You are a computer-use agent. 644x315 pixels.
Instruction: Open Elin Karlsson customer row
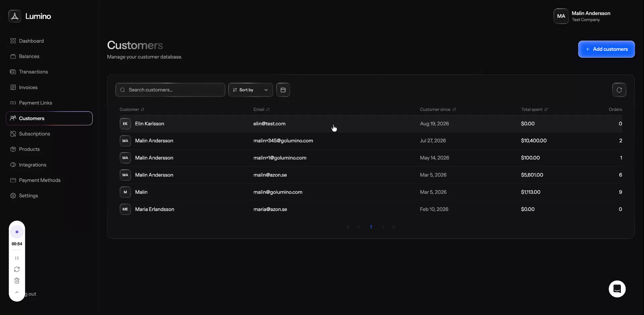point(371,124)
